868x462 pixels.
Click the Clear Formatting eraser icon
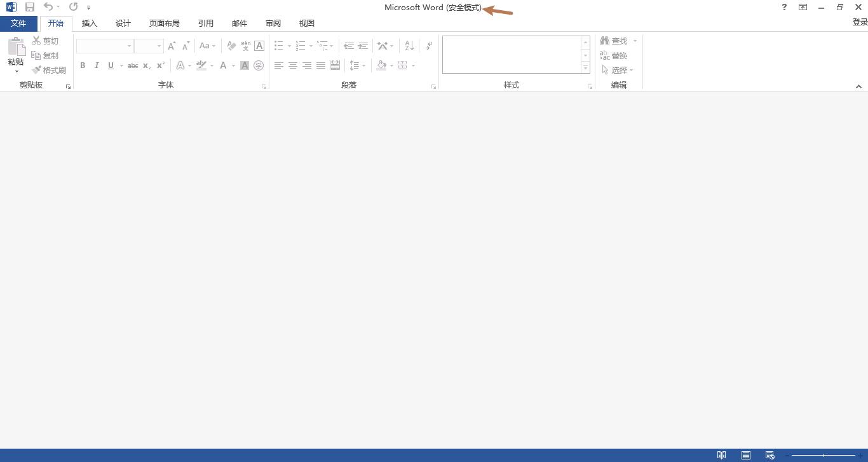231,46
